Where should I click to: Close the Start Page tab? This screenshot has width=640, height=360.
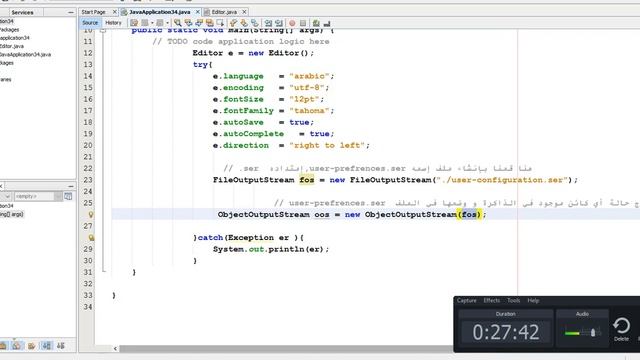[x=114, y=12]
